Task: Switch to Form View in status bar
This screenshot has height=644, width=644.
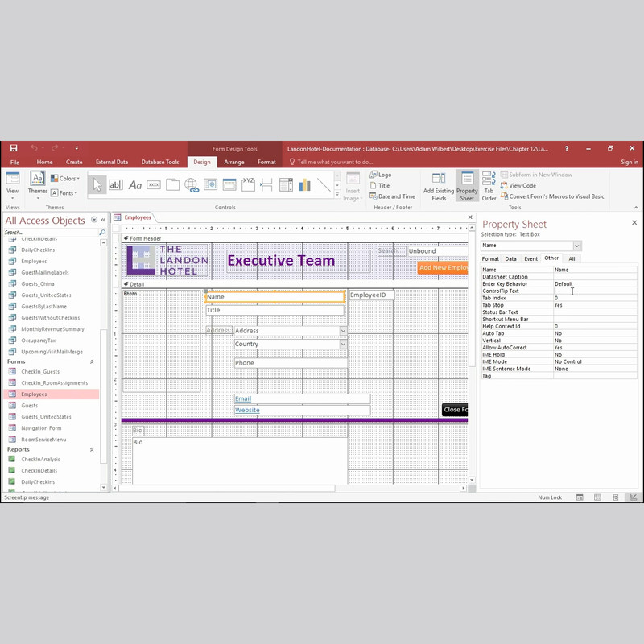Action: (580, 497)
